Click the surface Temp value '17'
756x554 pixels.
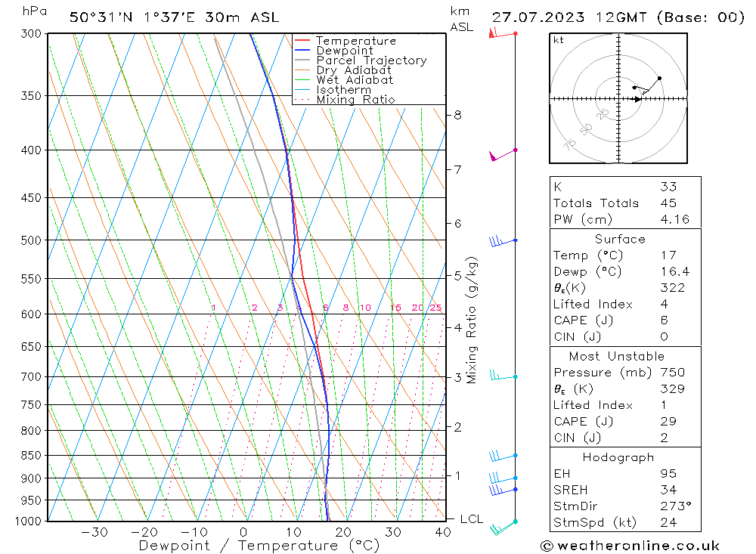(x=669, y=255)
